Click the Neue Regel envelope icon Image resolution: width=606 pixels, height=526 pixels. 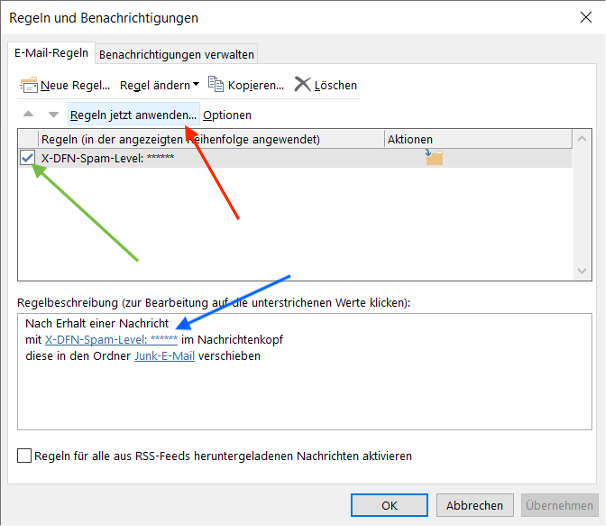coord(29,85)
